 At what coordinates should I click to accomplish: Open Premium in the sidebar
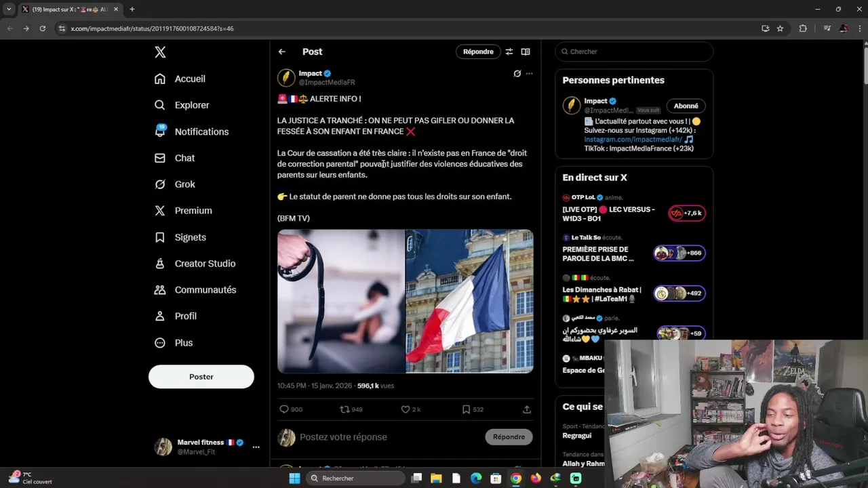[183, 211]
